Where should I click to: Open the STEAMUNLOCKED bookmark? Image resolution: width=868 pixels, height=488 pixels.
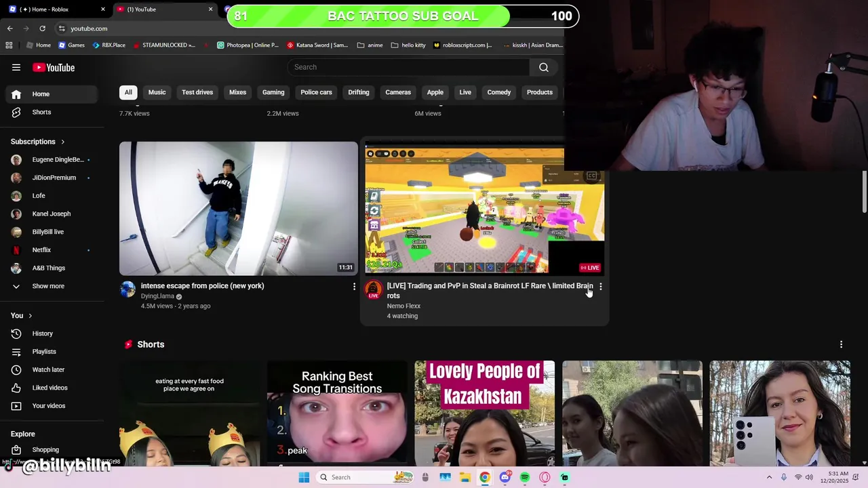pos(164,45)
